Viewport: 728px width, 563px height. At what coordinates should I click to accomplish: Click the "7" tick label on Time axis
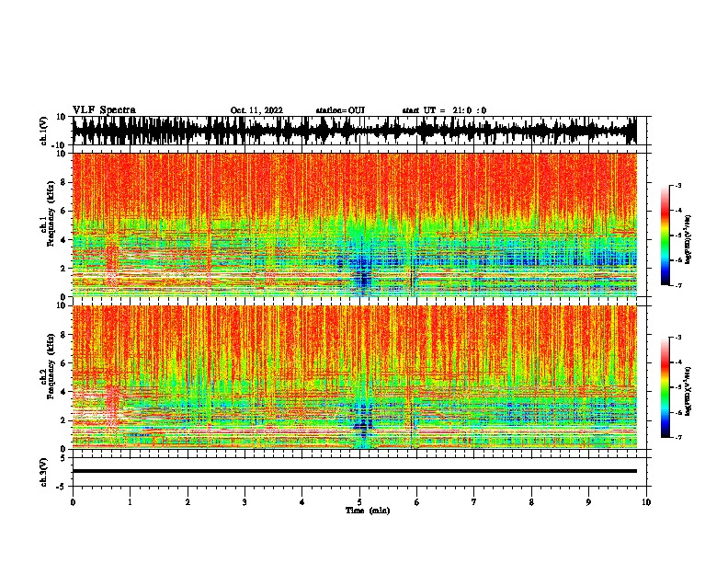click(x=474, y=502)
